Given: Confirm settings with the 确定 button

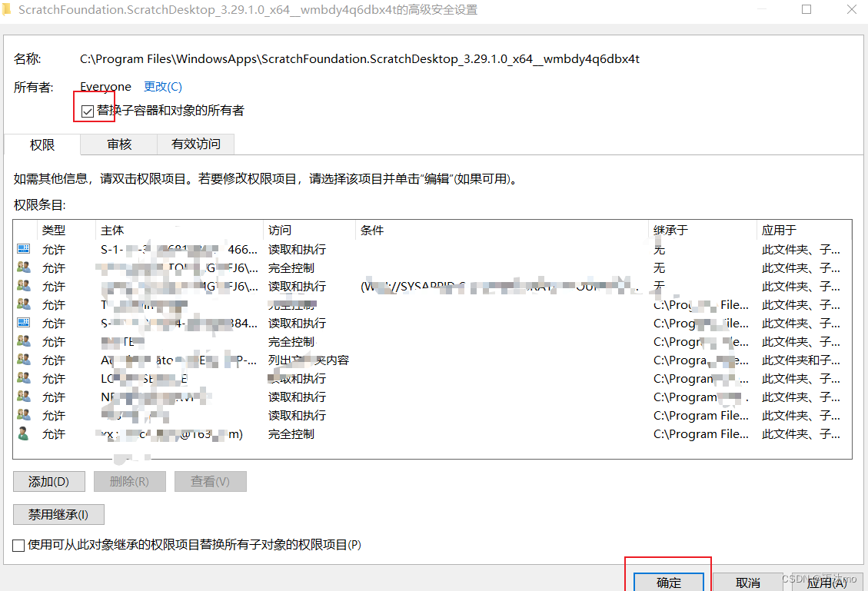Looking at the screenshot, I should 667,582.
